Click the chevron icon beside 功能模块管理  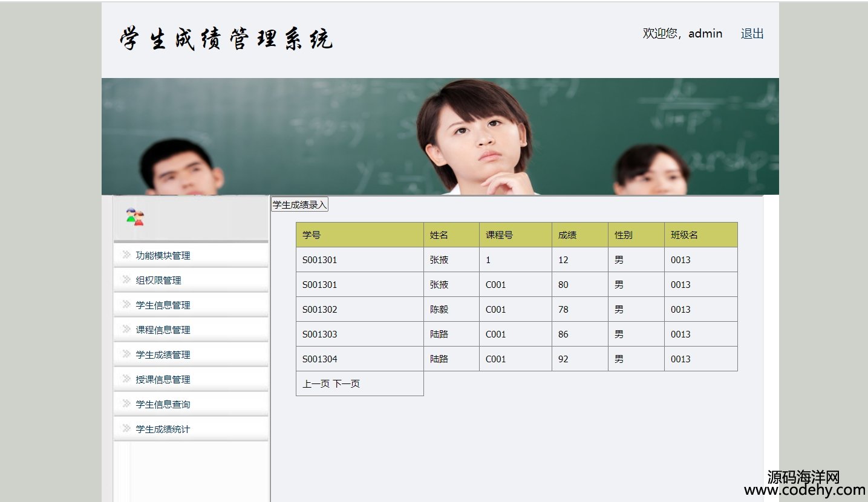point(126,255)
